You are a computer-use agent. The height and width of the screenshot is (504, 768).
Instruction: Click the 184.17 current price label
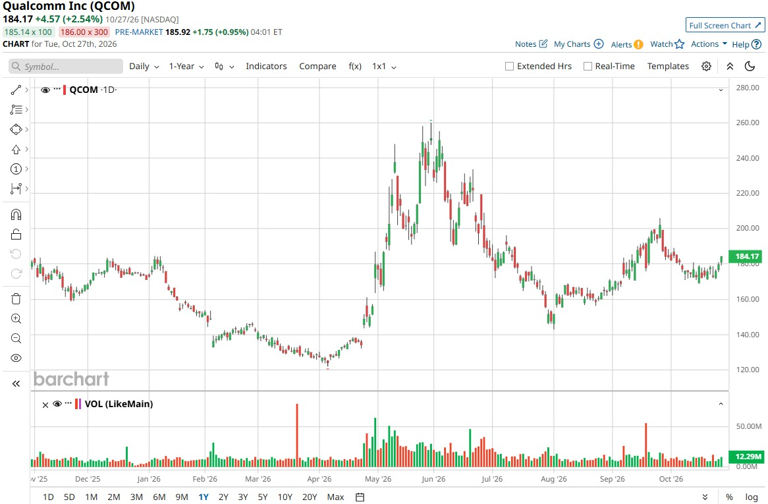(746, 256)
